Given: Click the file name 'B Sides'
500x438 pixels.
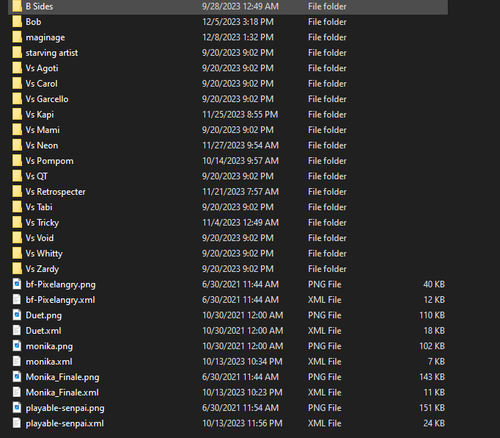Looking at the screenshot, I should click(39, 6).
